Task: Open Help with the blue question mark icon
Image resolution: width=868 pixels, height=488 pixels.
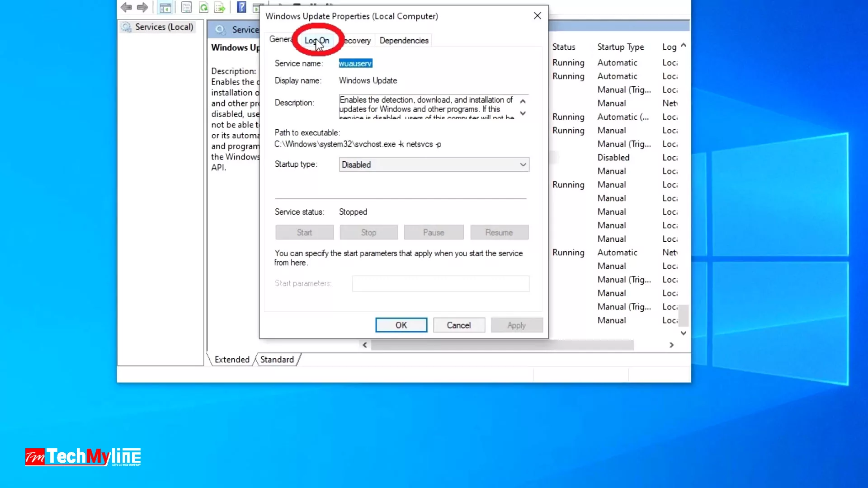Action: point(241,7)
